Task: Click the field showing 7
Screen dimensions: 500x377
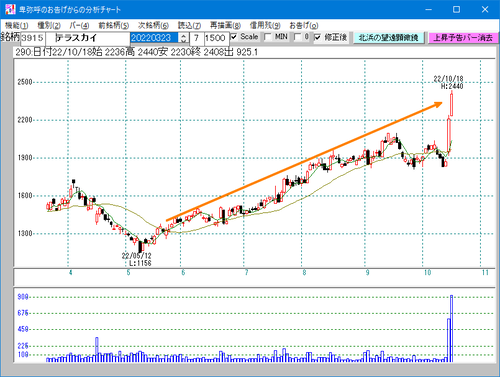Action: [x=196, y=38]
